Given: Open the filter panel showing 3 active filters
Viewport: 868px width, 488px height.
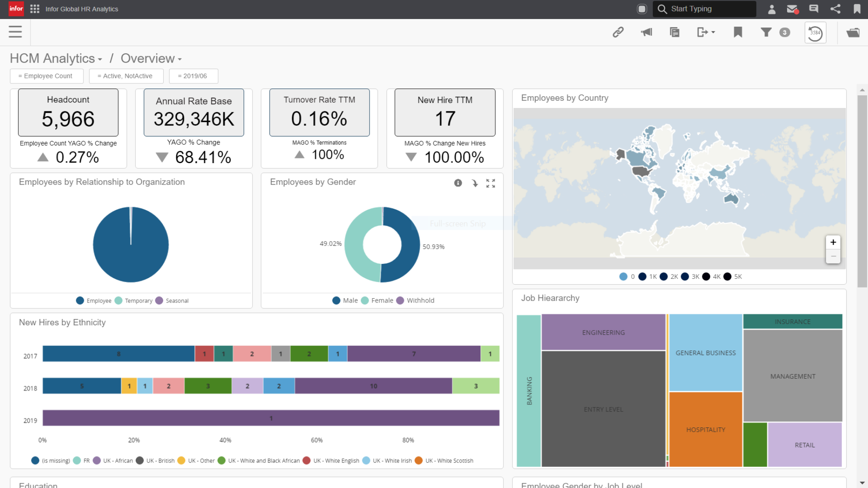Looking at the screenshot, I should click(765, 32).
